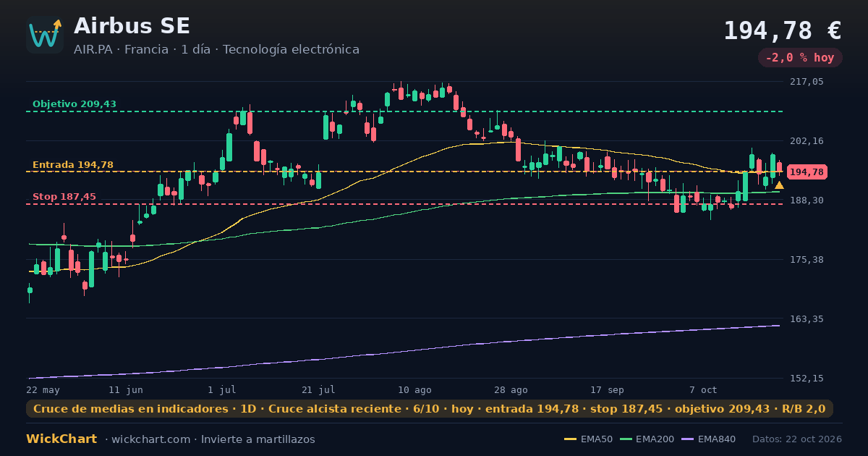868x456 pixels.
Task: Click the Datos: 22 oct 2026 text
Action: click(x=797, y=439)
